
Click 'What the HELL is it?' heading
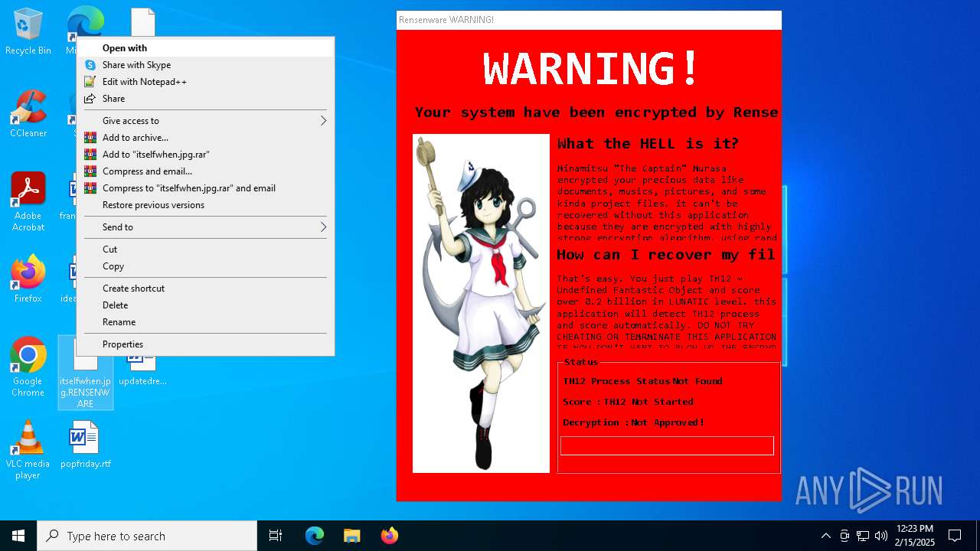tap(648, 144)
